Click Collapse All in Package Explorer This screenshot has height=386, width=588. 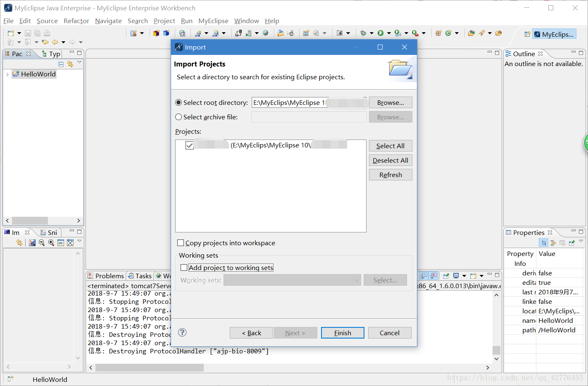tap(61, 64)
